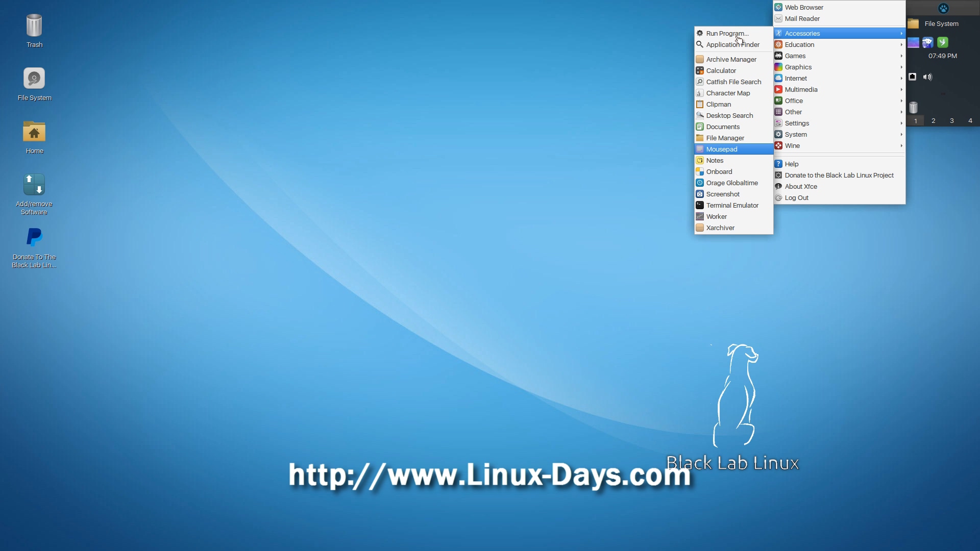
Task: Click the network connection tray icon
Action: 913,77
